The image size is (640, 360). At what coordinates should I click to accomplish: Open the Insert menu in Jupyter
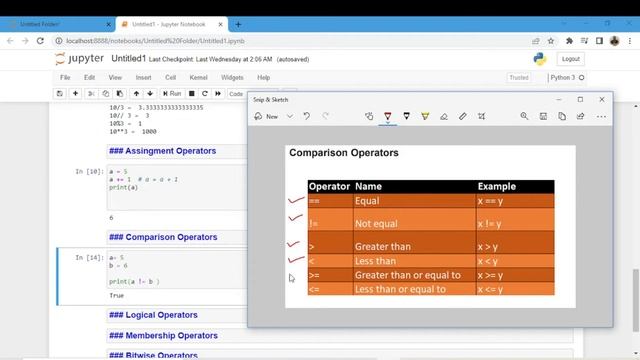click(x=143, y=78)
